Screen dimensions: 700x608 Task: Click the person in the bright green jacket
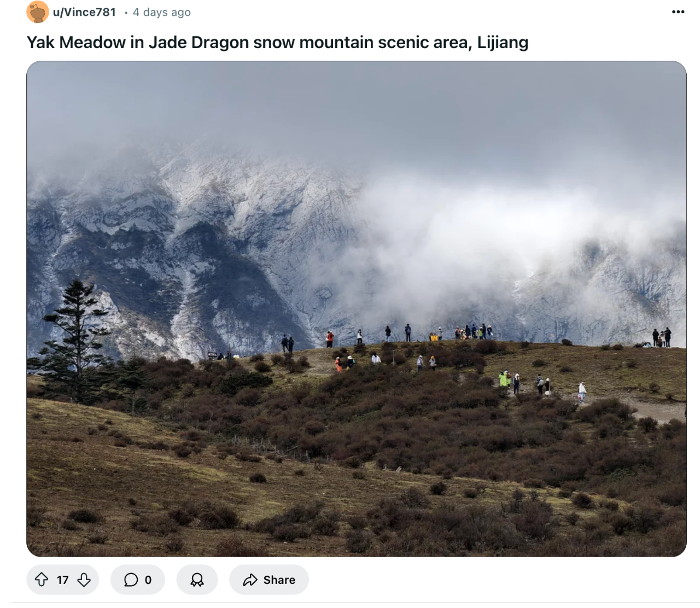click(x=504, y=378)
